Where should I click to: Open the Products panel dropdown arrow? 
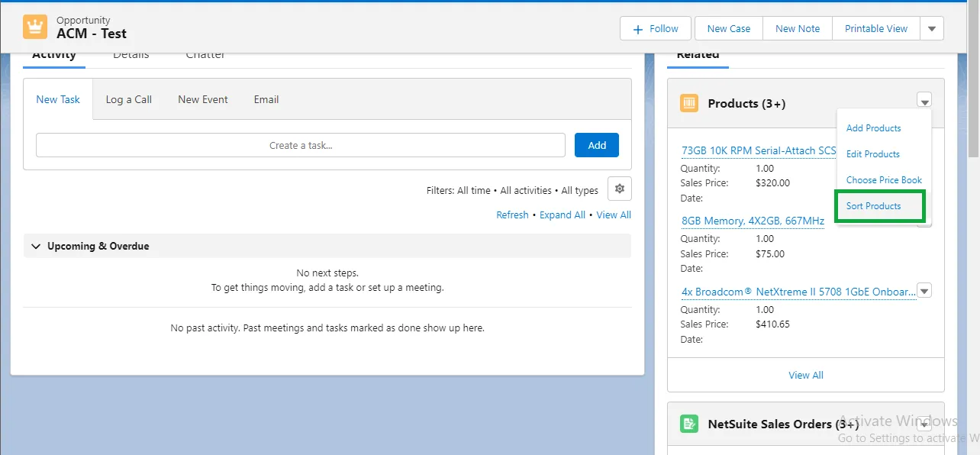(x=924, y=101)
